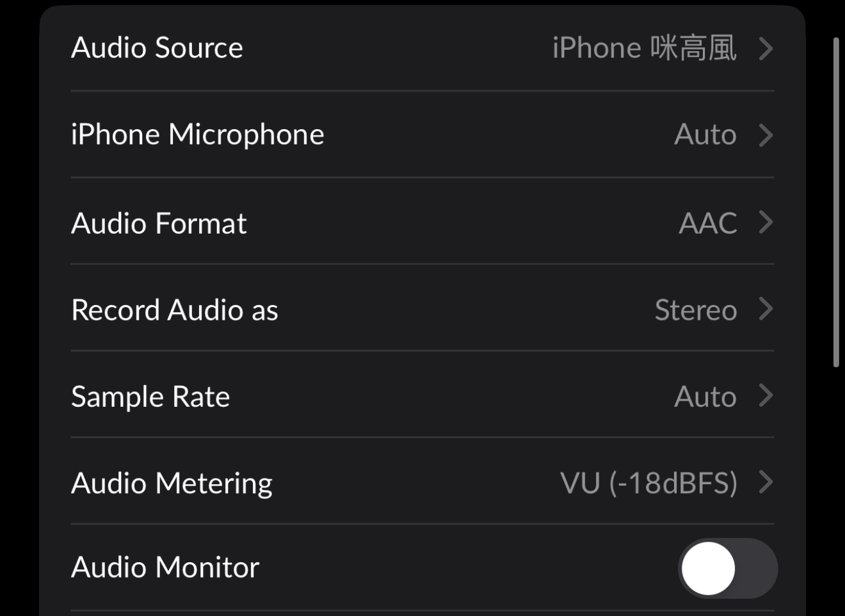
Task: Tap the chevron beside Stereo
Action: pyautogui.click(x=766, y=310)
